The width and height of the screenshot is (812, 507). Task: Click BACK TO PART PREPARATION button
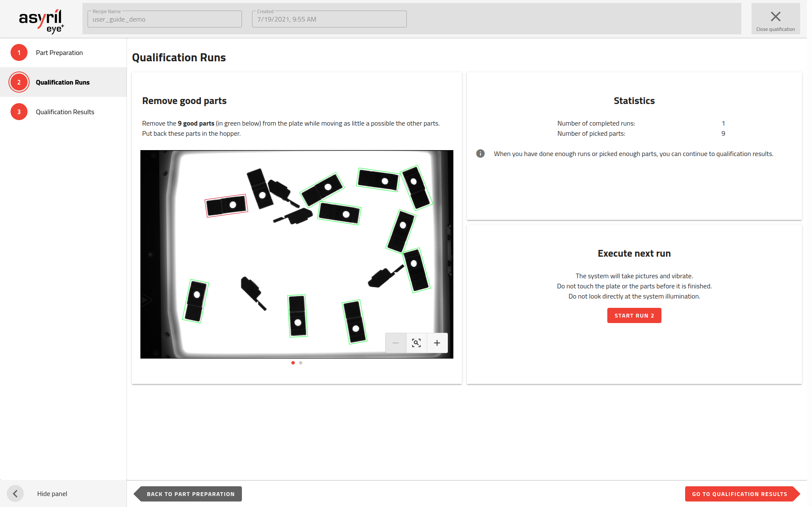[190, 493]
